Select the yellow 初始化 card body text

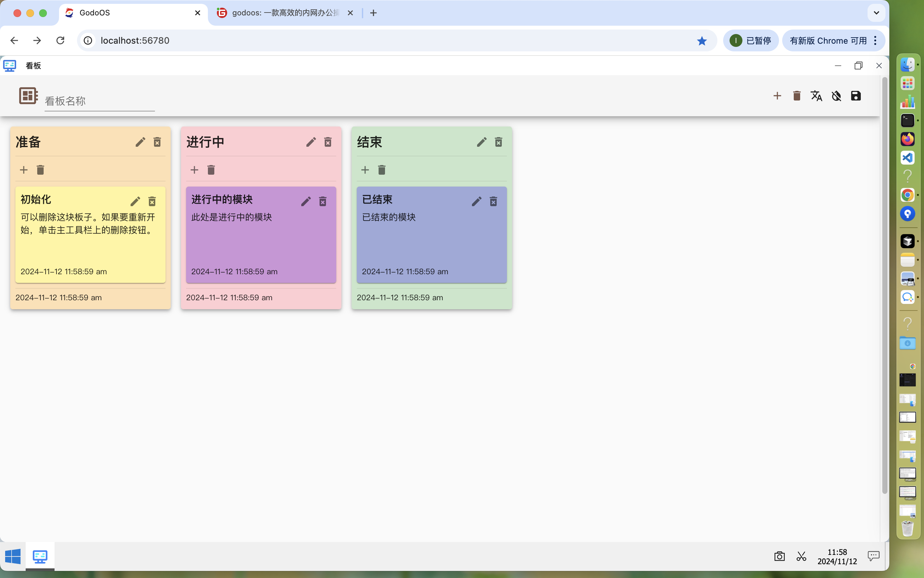88,223
